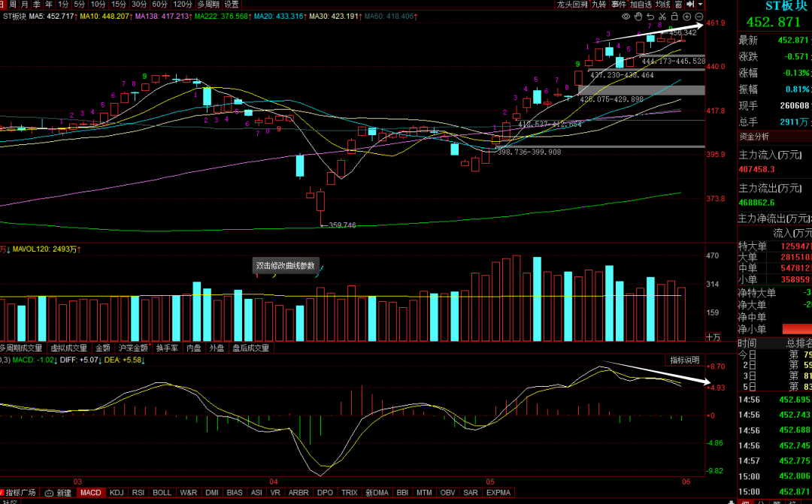Open the 多周期 multi-period option

[208, 5]
